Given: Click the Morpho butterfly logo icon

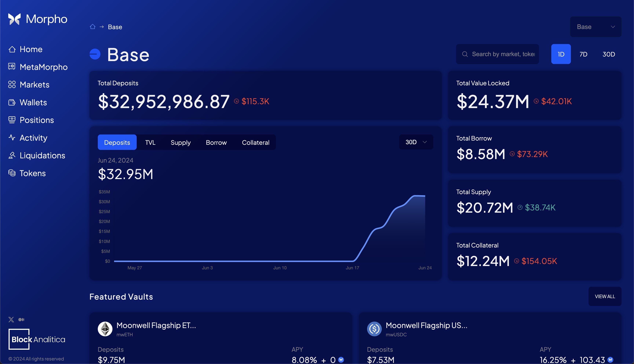Looking at the screenshot, I should pos(14,19).
